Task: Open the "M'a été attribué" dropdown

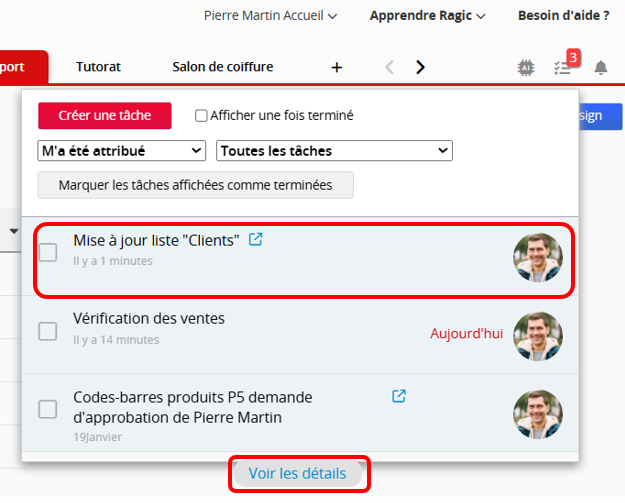Action: click(x=121, y=151)
